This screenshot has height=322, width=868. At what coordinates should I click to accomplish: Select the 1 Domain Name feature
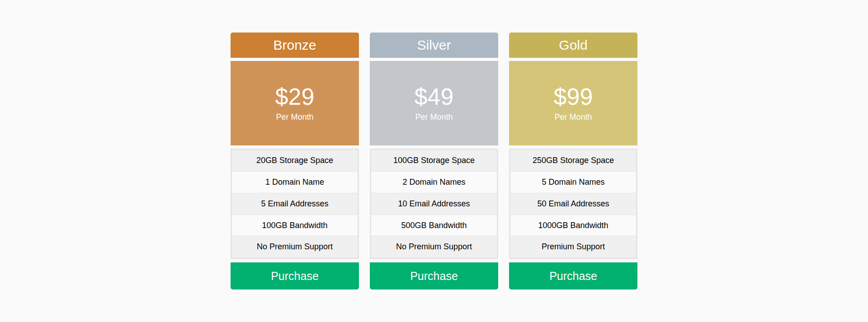tap(294, 182)
